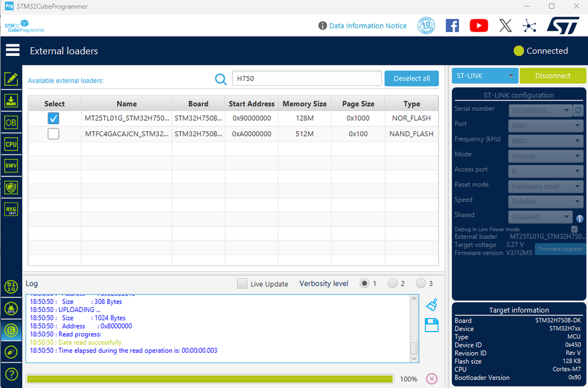Open the Memory & File editing pencil icon
Screen dimensions: 588x388
(x=11, y=79)
